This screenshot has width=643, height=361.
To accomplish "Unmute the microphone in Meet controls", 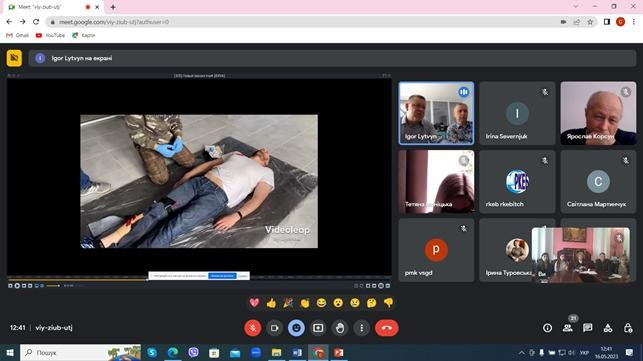I will click(x=253, y=328).
